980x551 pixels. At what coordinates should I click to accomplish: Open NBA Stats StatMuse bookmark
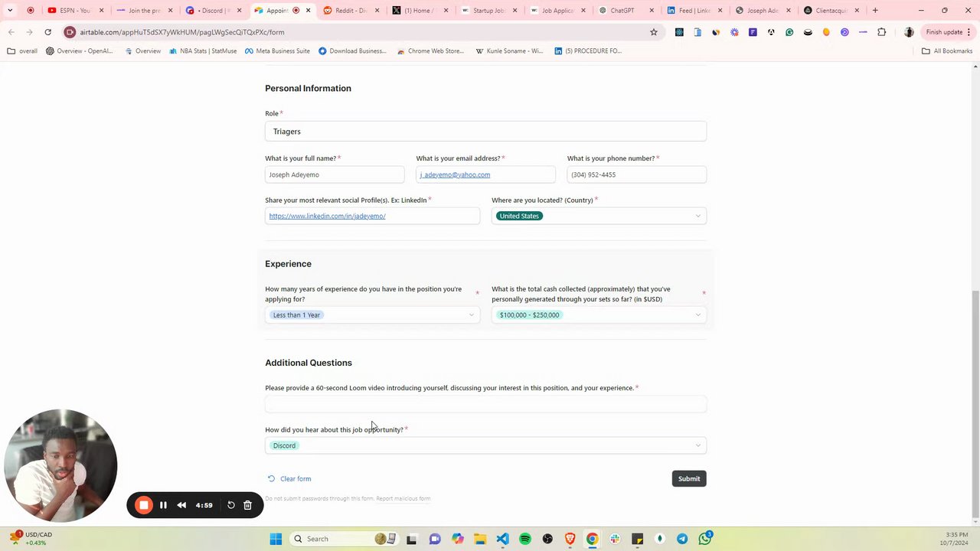pos(202,51)
